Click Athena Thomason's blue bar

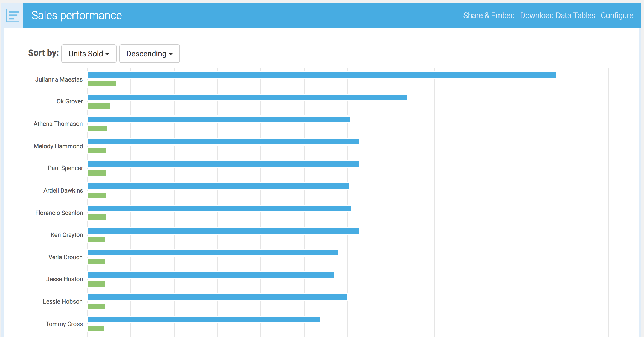[x=218, y=119]
